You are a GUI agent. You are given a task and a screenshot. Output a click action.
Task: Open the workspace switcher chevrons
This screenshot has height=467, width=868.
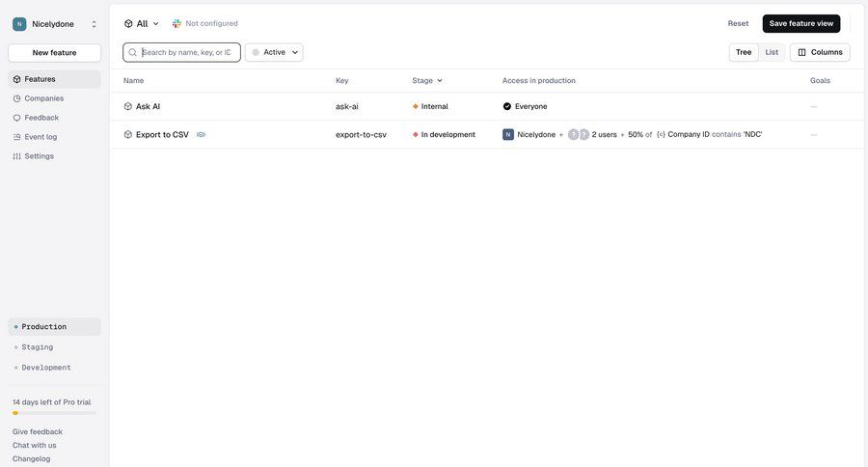95,24
